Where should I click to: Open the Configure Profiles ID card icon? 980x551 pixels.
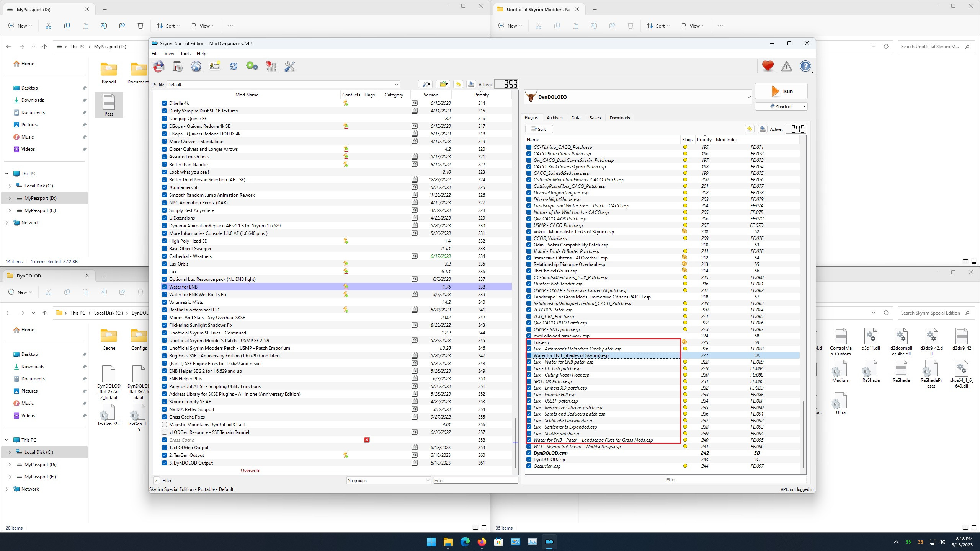pyautogui.click(x=215, y=67)
